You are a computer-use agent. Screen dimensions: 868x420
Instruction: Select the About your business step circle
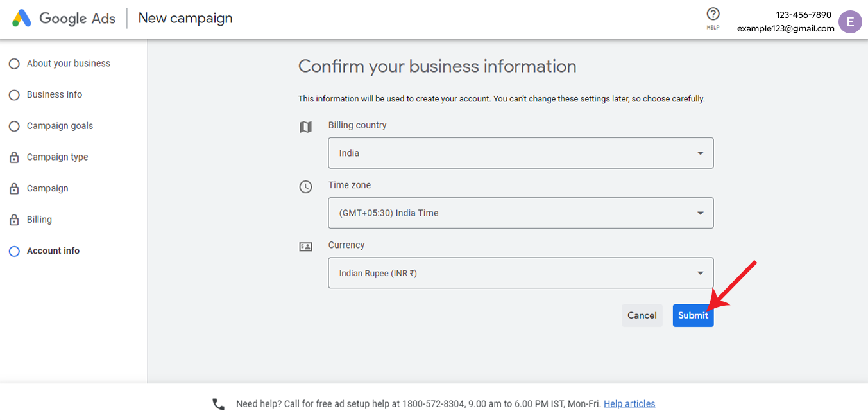click(x=14, y=64)
